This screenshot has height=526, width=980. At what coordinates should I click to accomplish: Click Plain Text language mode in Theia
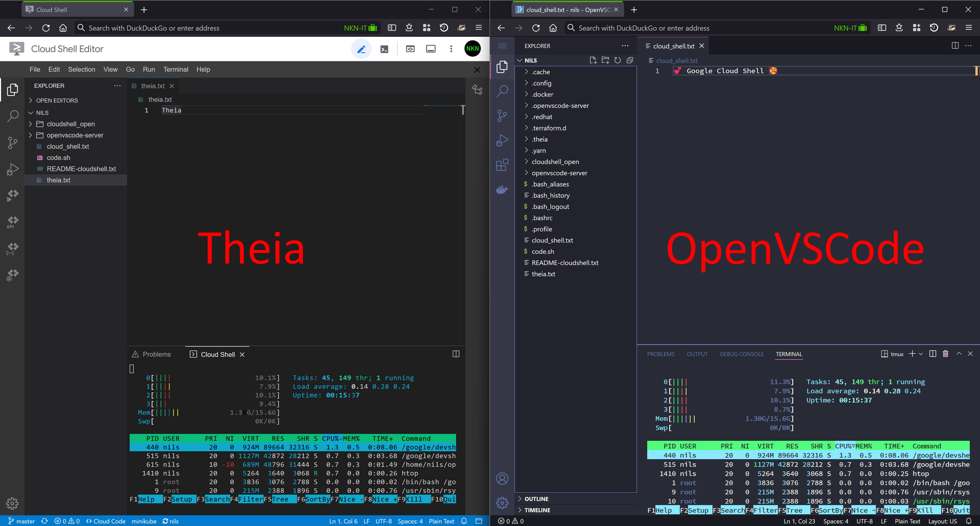tap(441, 521)
